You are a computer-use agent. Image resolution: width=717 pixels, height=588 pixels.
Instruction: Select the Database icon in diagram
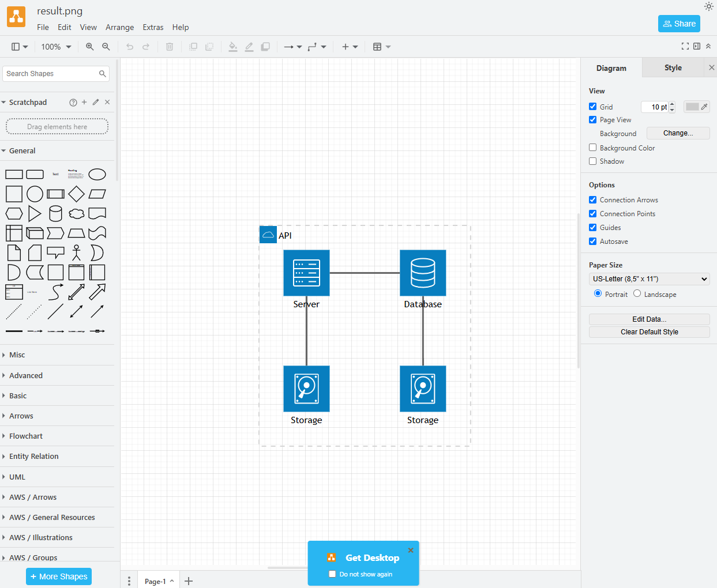(423, 273)
